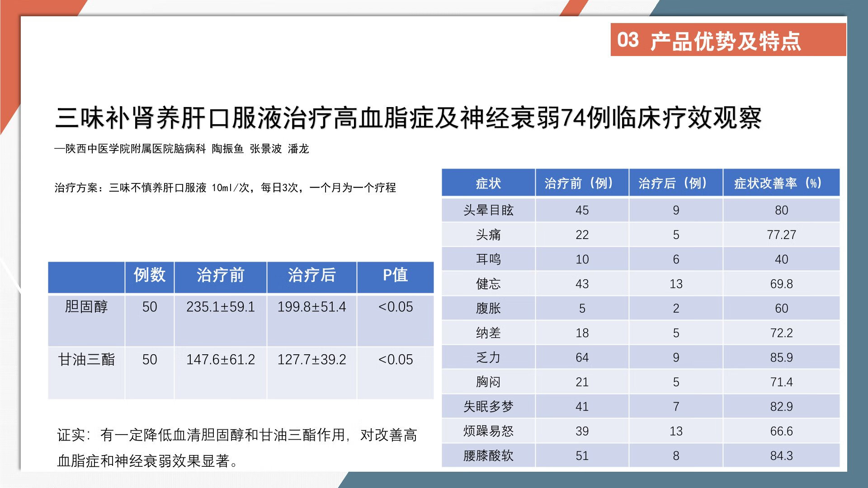
Task: Click the conclusion paragraph starting with 证实
Action: pos(237,447)
